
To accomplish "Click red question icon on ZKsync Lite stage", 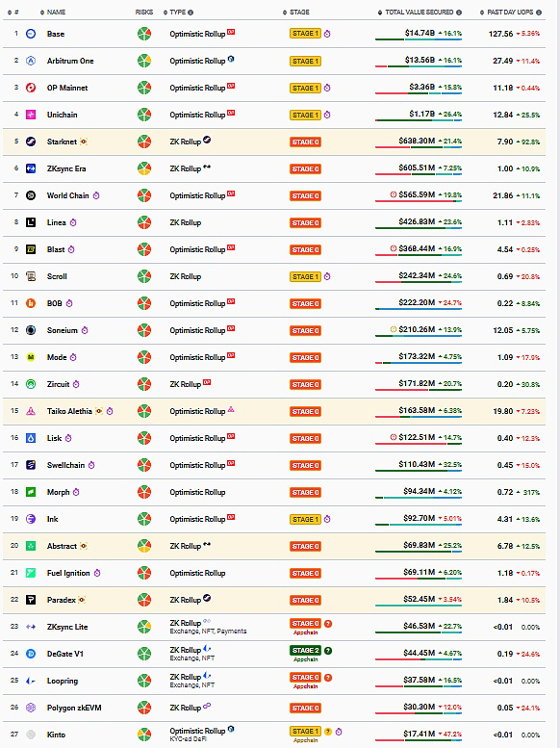I will [x=328, y=624].
